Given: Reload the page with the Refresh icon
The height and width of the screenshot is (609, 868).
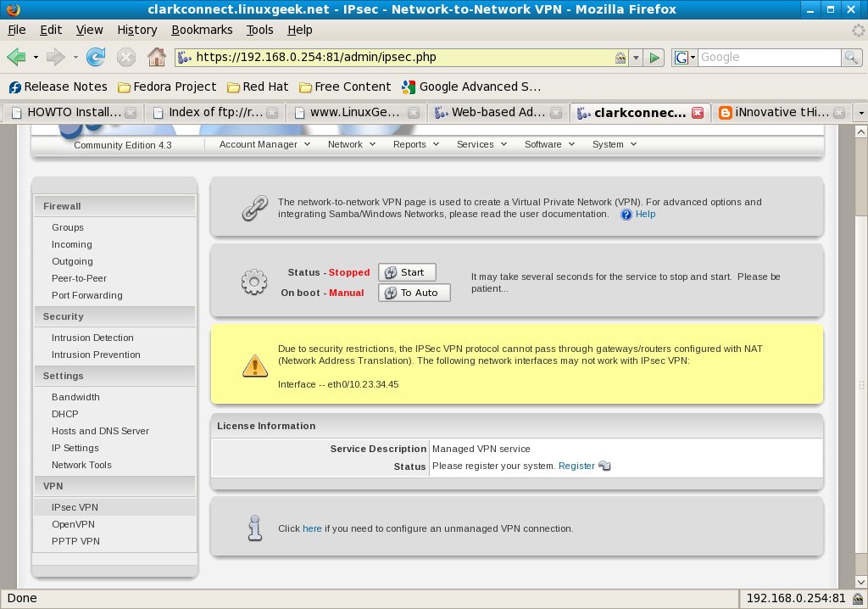Looking at the screenshot, I should point(96,57).
